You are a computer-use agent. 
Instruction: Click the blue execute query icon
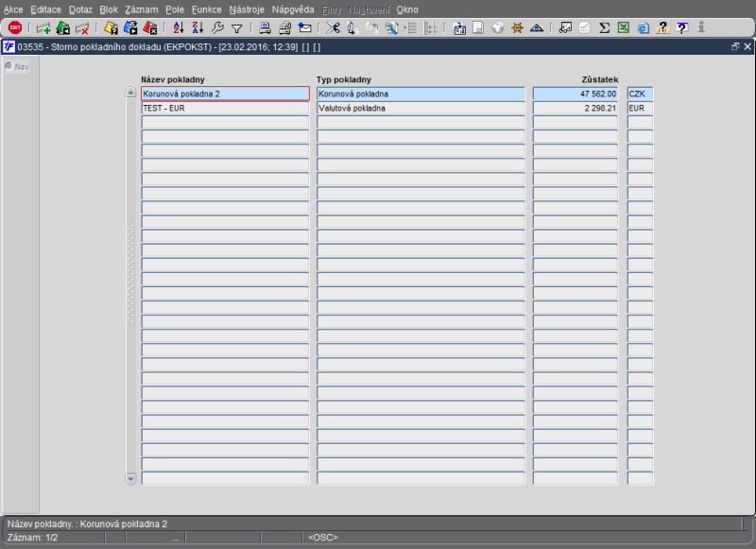(x=130, y=28)
